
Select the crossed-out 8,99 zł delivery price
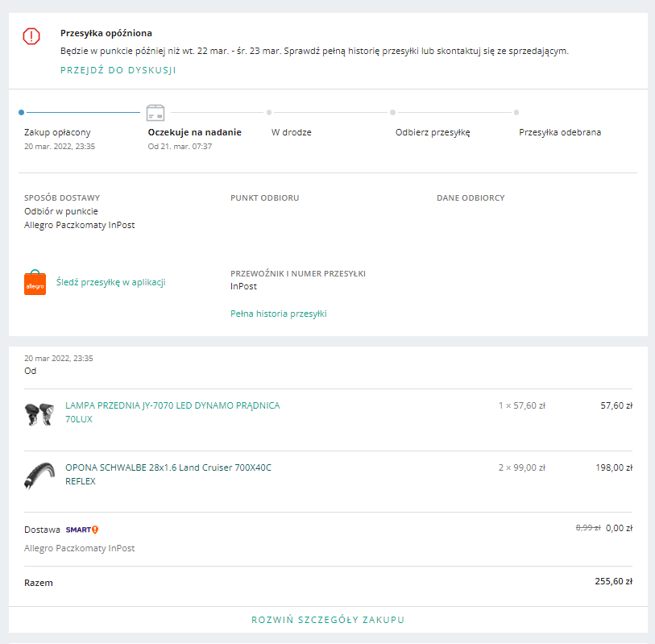(588, 528)
